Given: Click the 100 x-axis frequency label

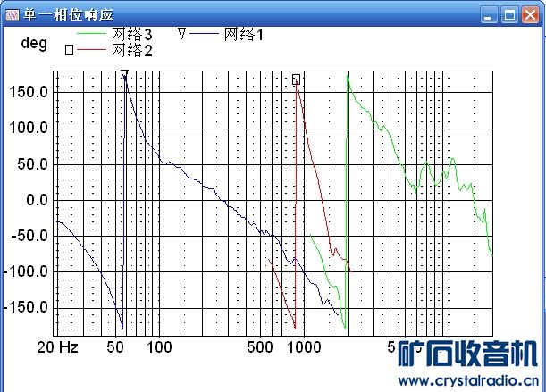Looking at the screenshot, I should point(159,347).
